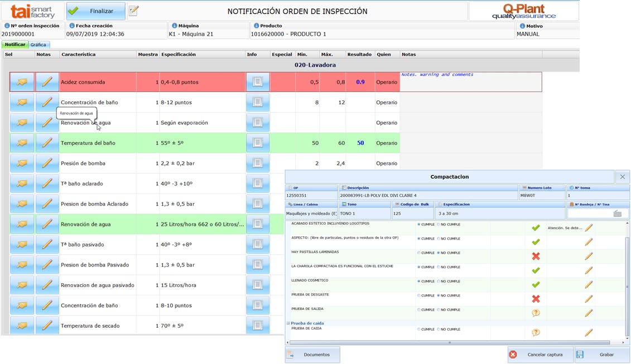This screenshot has width=631, height=364.
Task: Click the 50 result value for Temperatura del baño
Action: tap(360, 143)
